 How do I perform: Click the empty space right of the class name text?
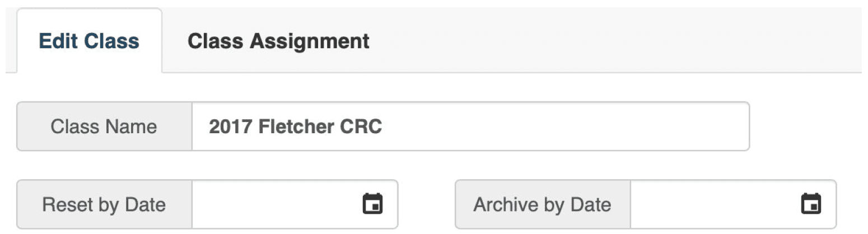(x=560, y=127)
